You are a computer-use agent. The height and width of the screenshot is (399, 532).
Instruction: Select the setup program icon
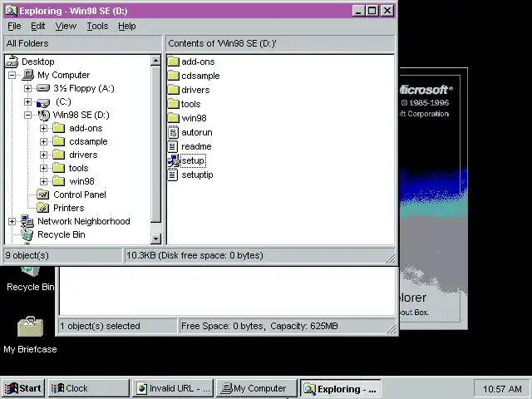coord(174,160)
